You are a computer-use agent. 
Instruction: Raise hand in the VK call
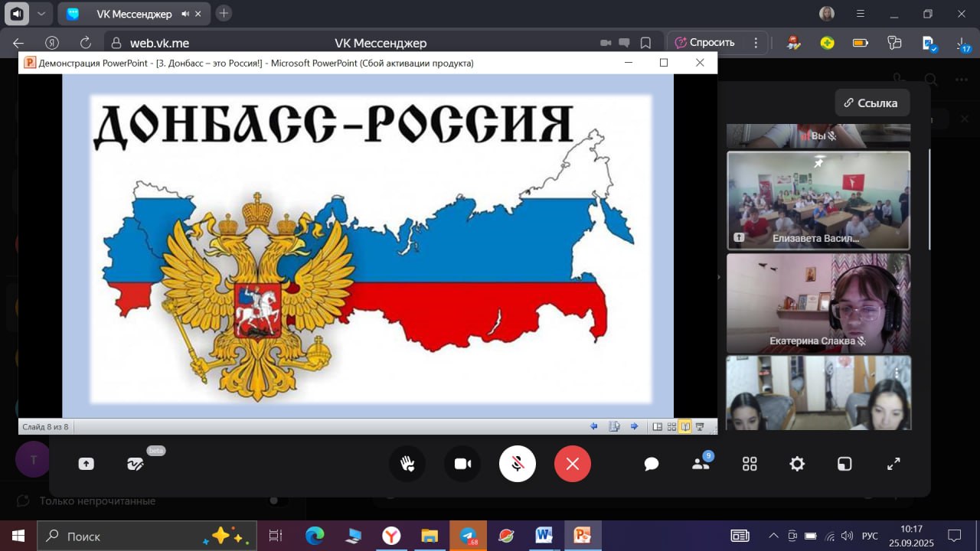tap(407, 464)
